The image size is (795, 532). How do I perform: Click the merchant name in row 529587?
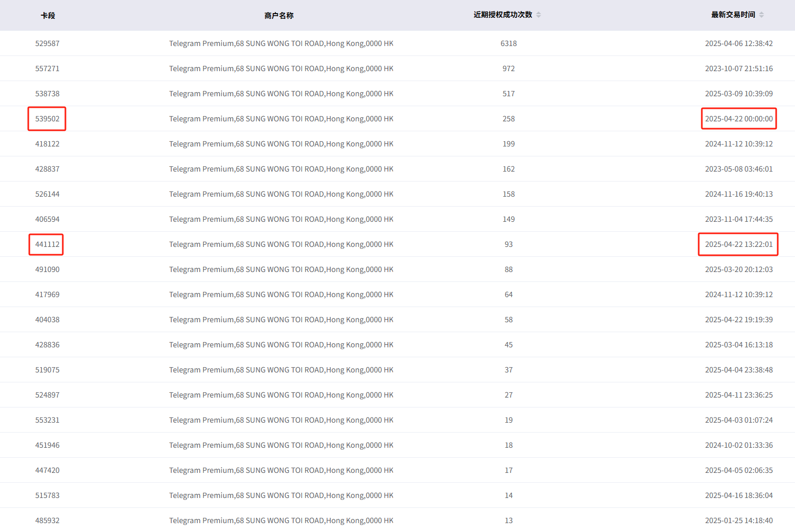coord(281,43)
